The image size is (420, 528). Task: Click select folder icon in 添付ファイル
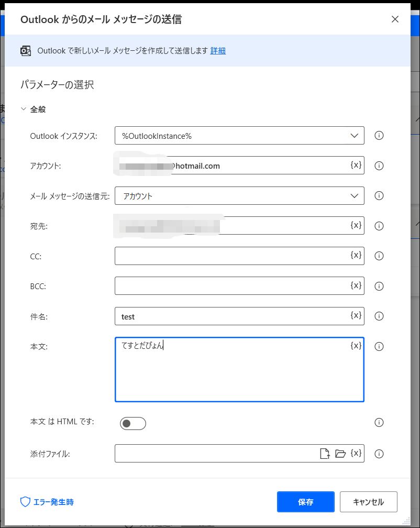tap(340, 454)
